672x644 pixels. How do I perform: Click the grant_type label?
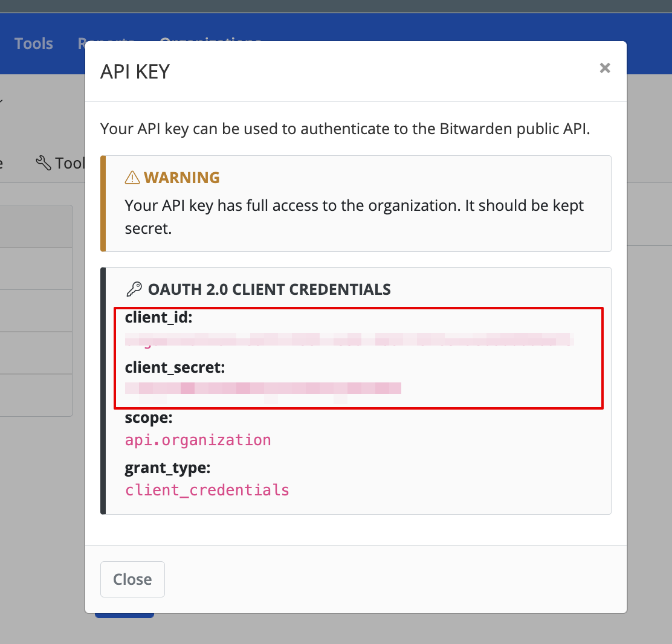[x=167, y=468]
